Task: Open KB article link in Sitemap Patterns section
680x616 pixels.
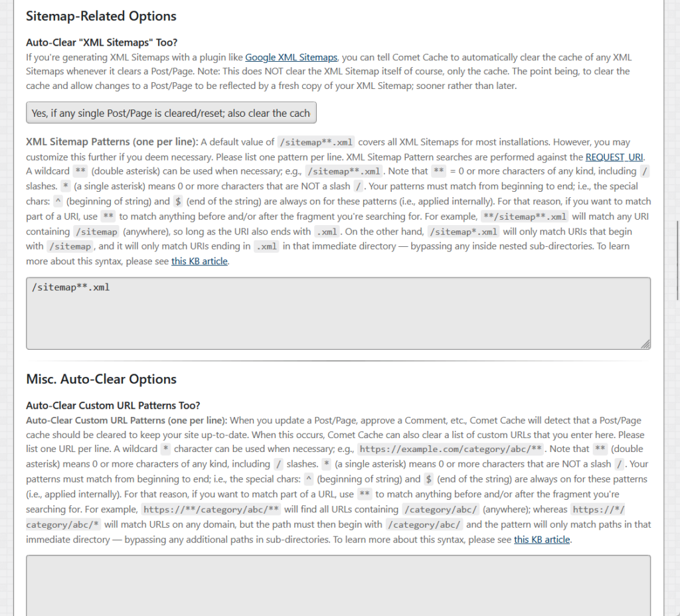Action: [x=199, y=261]
